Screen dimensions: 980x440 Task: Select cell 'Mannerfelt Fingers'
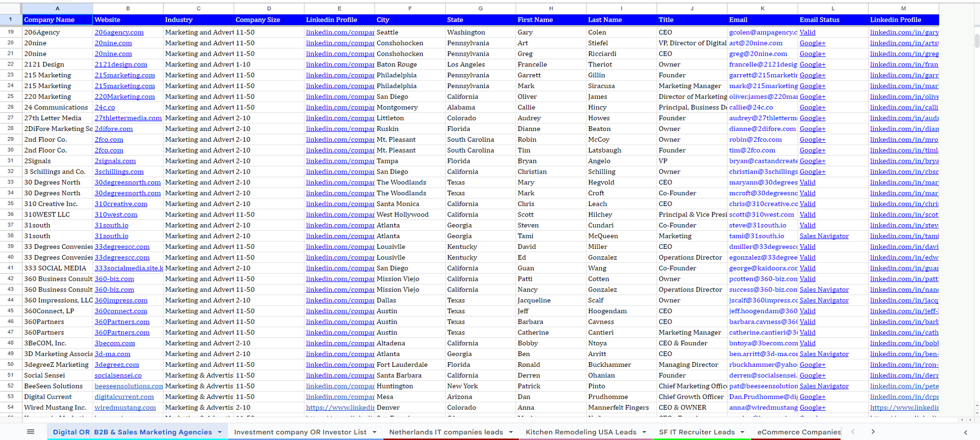(621, 408)
